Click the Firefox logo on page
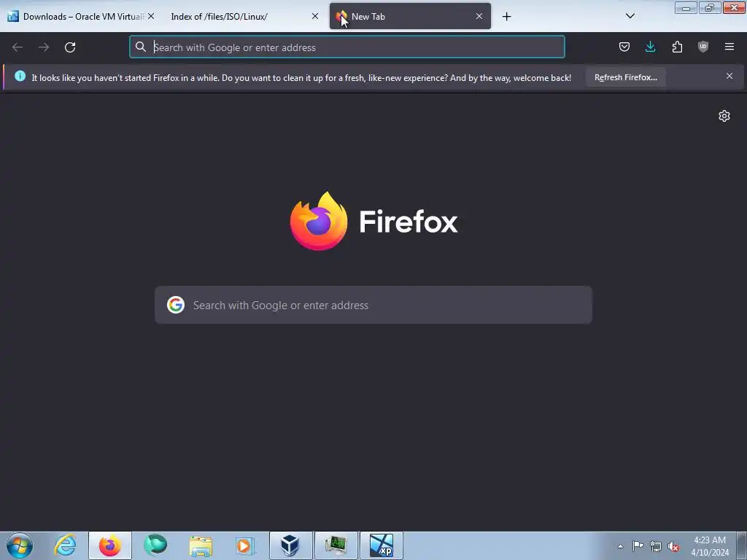The image size is (747, 560). [319, 221]
